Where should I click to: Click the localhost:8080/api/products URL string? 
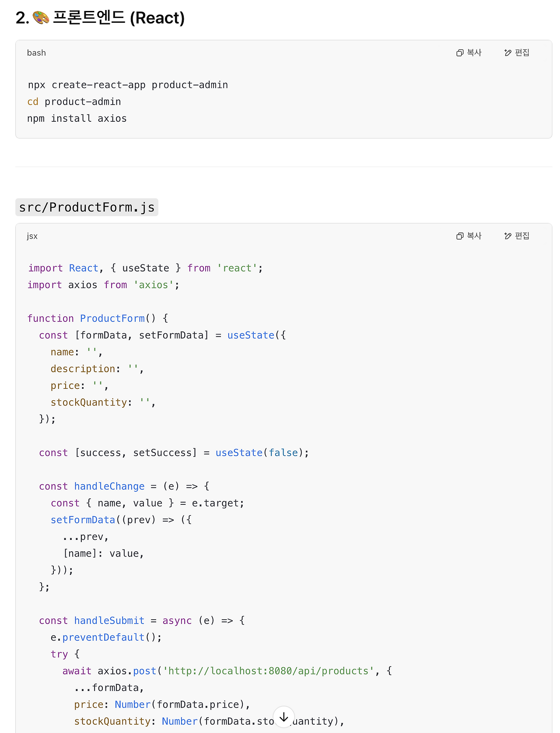pyautogui.click(x=269, y=671)
